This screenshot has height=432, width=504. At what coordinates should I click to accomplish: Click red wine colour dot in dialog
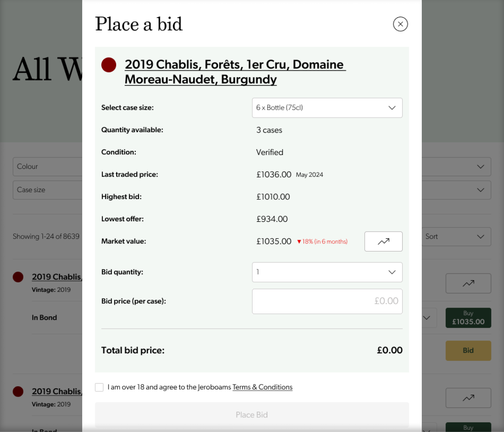[109, 65]
